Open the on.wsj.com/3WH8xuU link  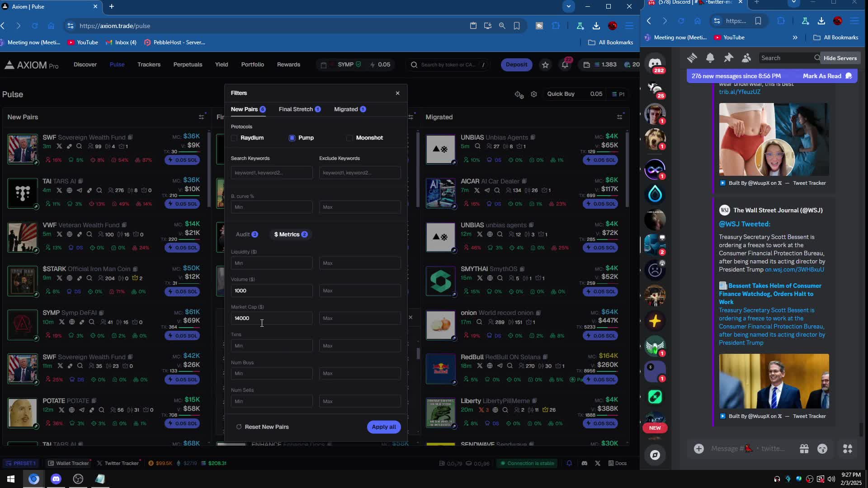pyautogui.click(x=794, y=269)
